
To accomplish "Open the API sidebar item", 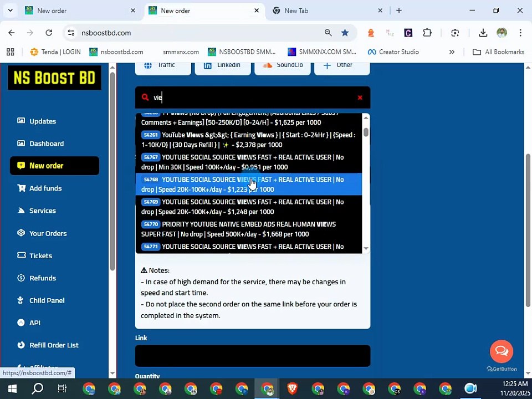I will click(29, 323).
